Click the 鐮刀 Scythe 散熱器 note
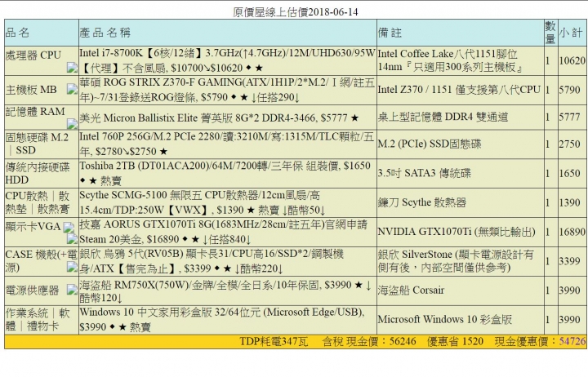 tap(422, 202)
